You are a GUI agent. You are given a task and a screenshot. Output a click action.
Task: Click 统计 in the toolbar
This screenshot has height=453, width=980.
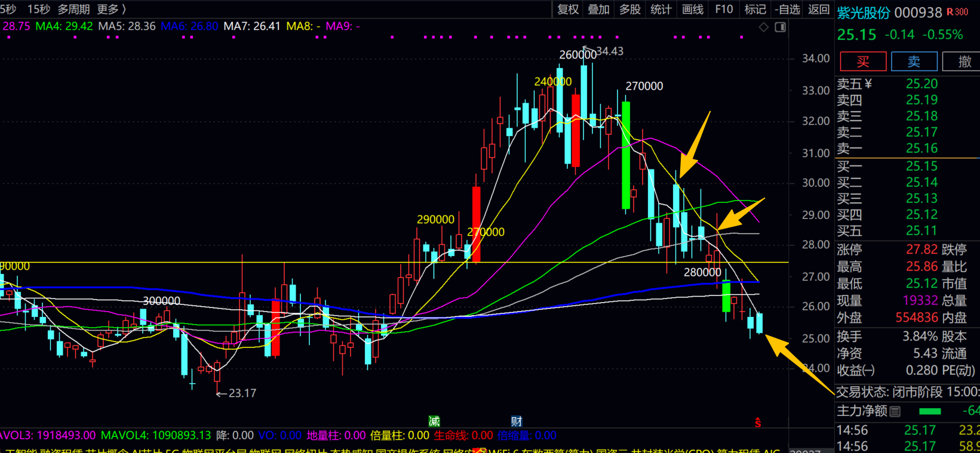[x=661, y=9]
